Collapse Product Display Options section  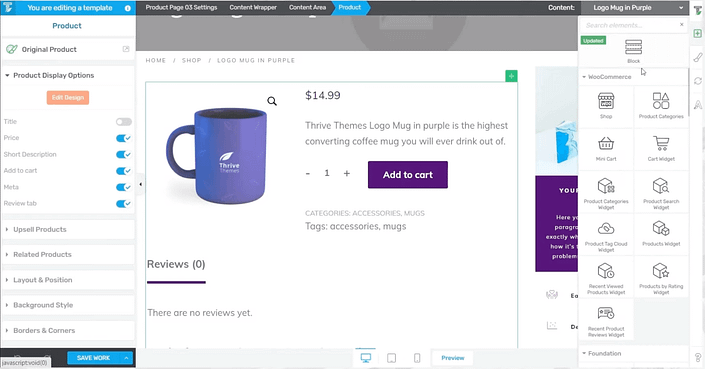[x=68, y=76]
